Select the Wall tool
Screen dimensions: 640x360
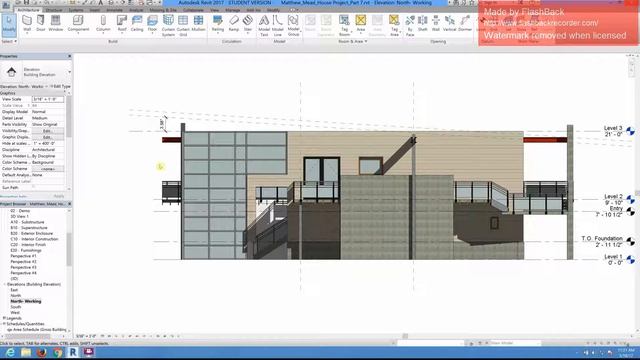pos(27,23)
